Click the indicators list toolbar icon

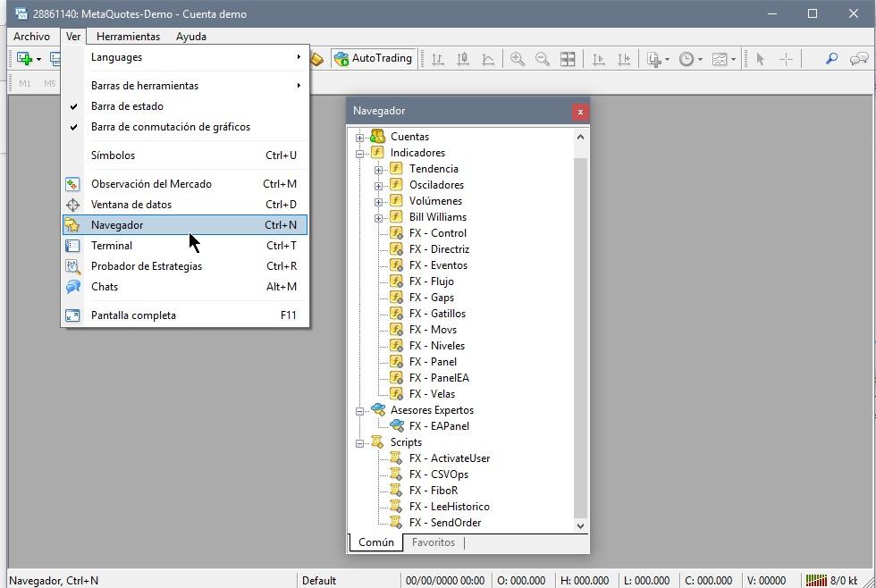(653, 59)
